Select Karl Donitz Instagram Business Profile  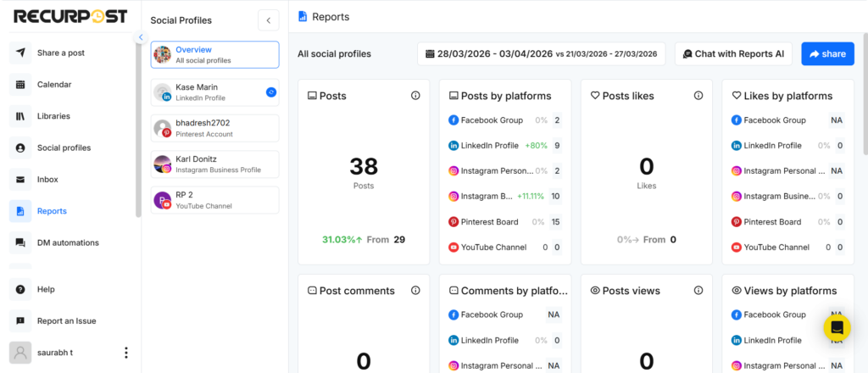click(x=214, y=164)
